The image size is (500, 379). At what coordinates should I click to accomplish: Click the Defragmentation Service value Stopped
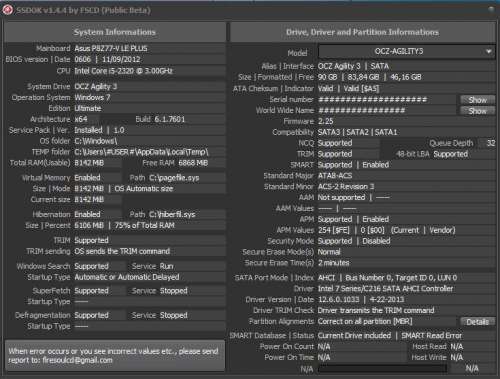click(173, 315)
